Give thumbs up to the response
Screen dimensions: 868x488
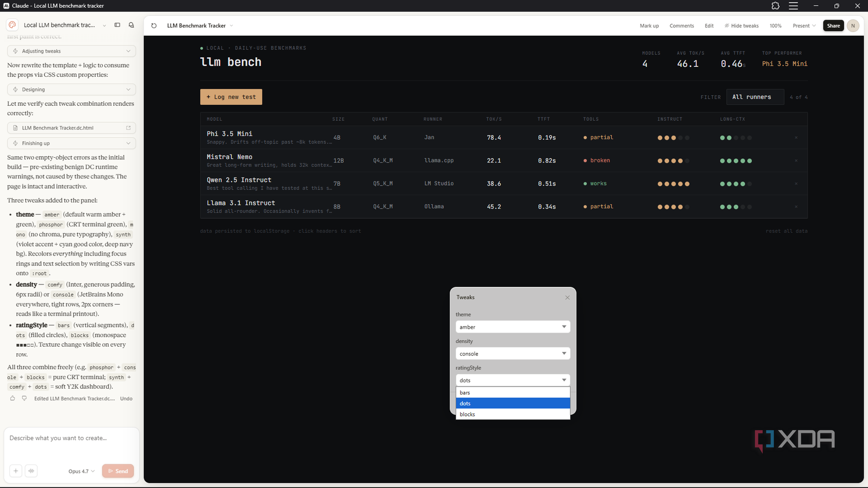click(x=13, y=399)
